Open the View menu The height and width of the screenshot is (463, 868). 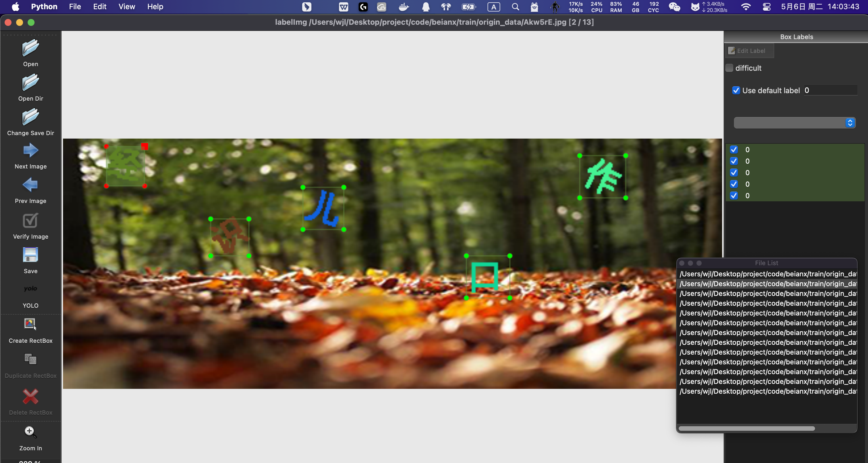[126, 7]
